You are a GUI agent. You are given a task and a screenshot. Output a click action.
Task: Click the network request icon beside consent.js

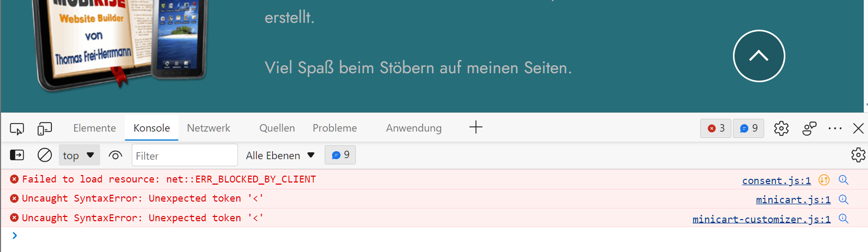coord(824,180)
